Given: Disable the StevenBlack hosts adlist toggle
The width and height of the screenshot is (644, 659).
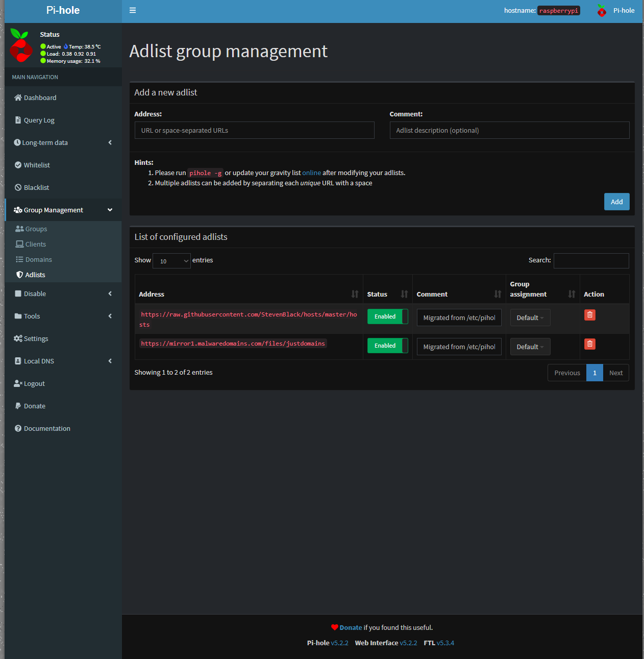Looking at the screenshot, I should pos(387,316).
